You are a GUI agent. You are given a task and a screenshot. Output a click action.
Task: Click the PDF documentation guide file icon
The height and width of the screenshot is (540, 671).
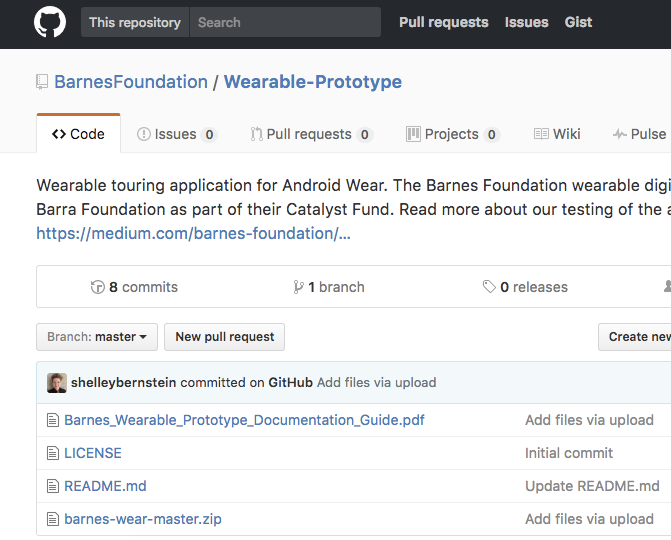[54, 420]
